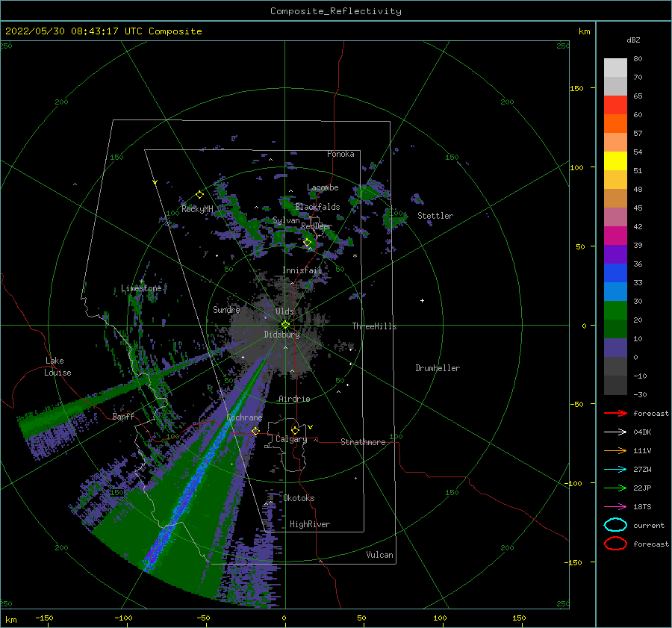The image size is (672, 628).
Task: Click the -150 tick on bottom axis
Action: [44, 618]
